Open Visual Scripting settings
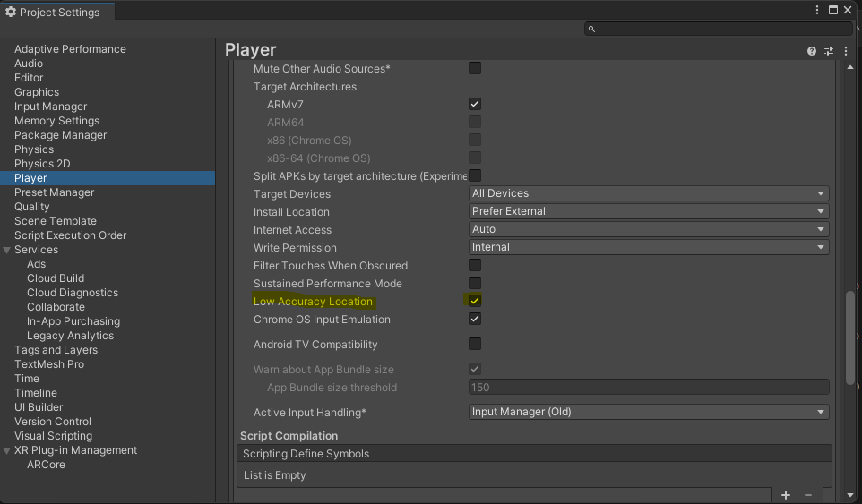This screenshot has height=504, width=862. 54,435
